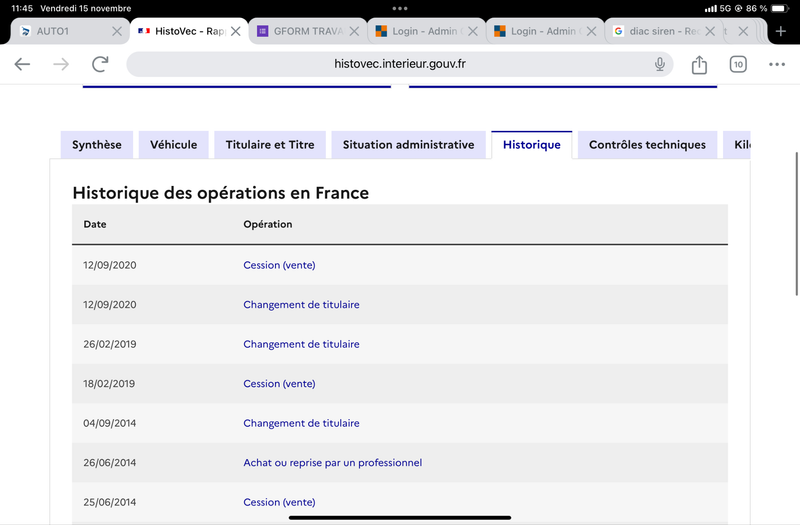Click the page's vertical scrollbar

796,223
